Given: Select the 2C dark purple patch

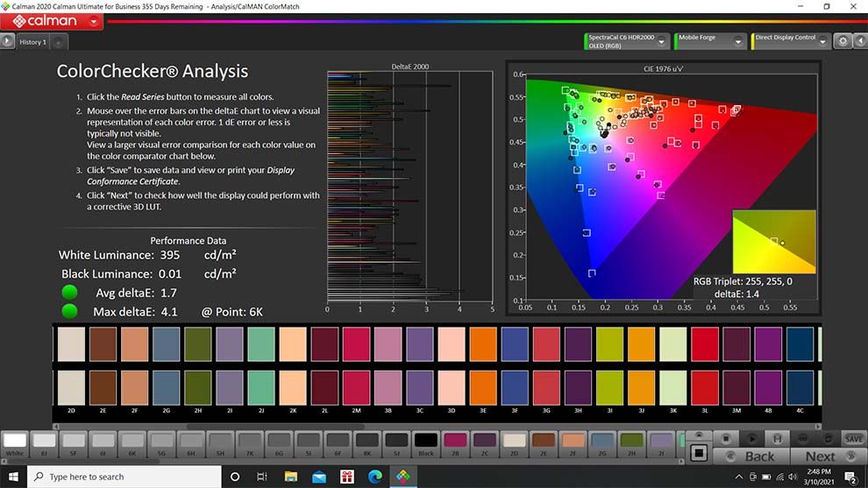Looking at the screenshot, I should coord(484,444).
